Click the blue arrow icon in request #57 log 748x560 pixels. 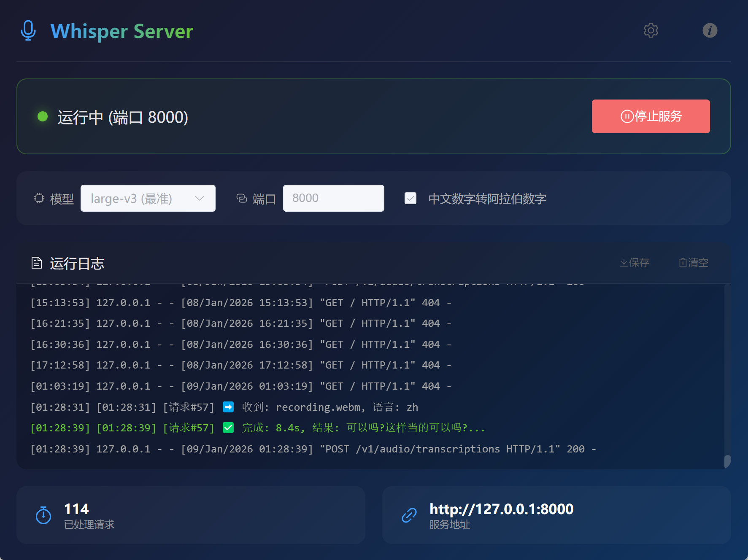228,407
